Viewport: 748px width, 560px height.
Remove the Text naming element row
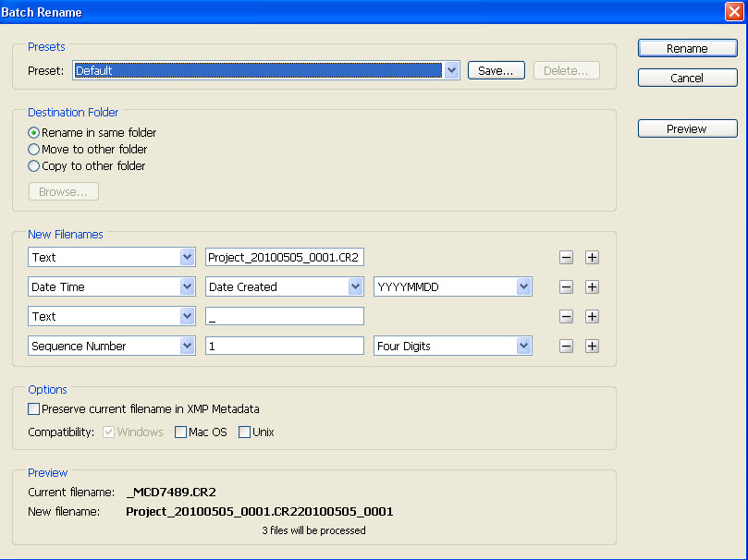click(566, 257)
